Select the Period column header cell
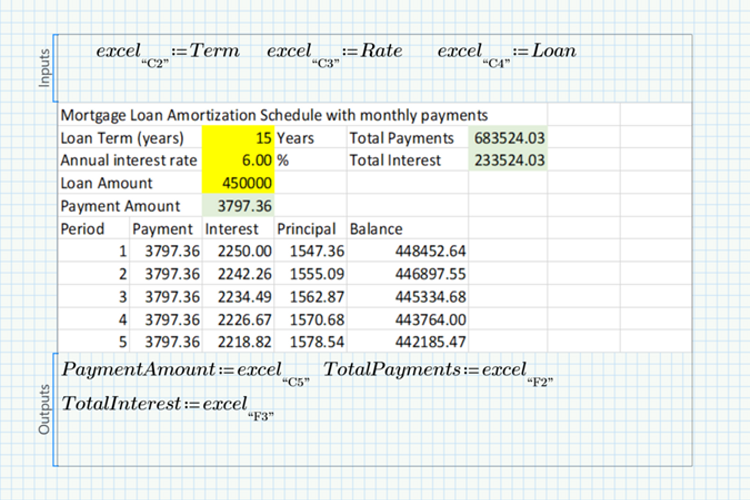Viewport: 750px width, 500px height. 83,228
